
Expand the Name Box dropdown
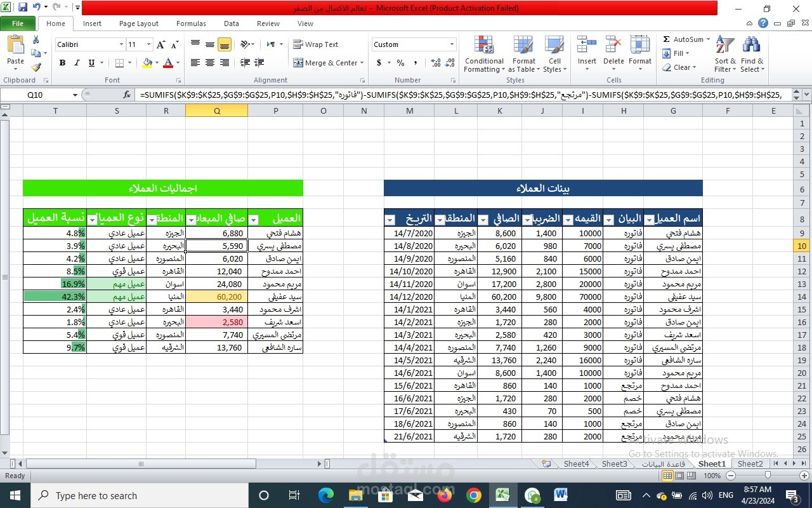(x=75, y=95)
